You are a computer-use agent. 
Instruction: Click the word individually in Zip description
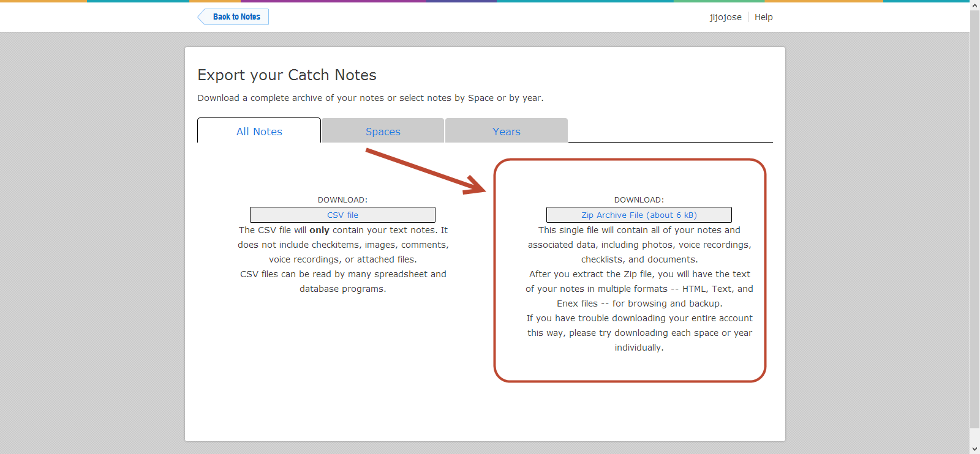pyautogui.click(x=639, y=348)
